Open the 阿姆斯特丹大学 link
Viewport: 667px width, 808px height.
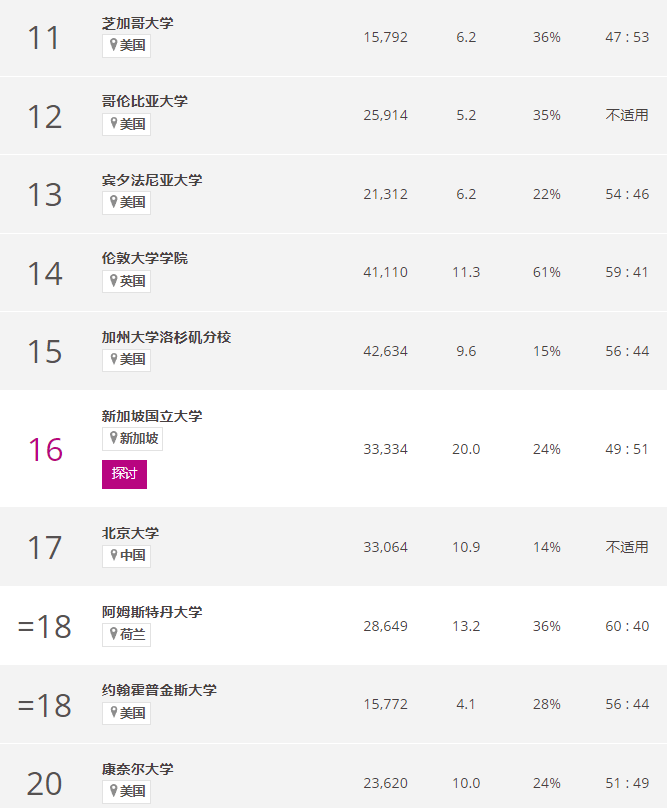(x=152, y=612)
